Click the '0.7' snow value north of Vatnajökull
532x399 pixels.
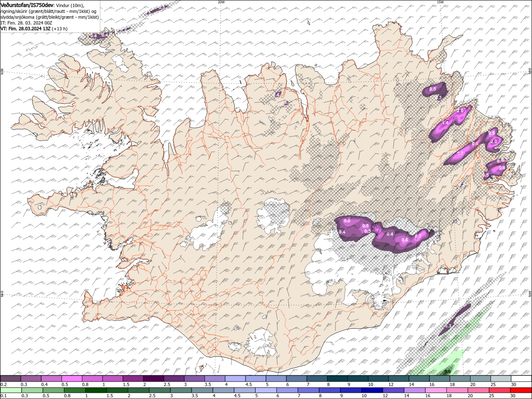point(418,236)
